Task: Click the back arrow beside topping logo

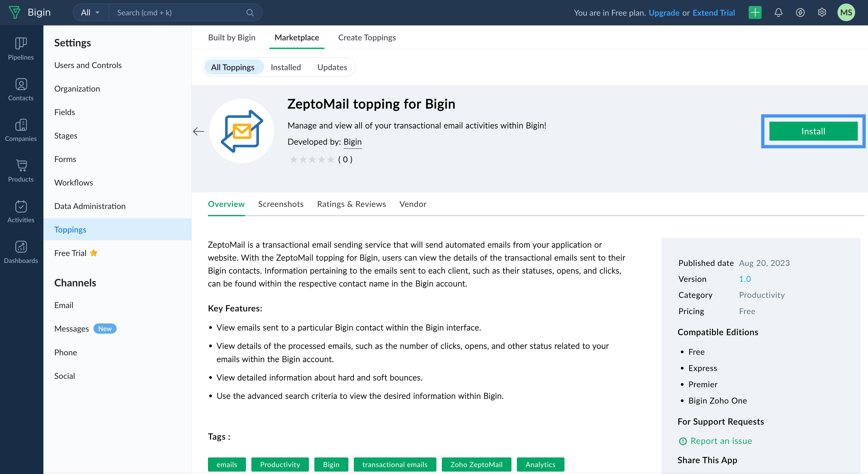Action: point(199,131)
